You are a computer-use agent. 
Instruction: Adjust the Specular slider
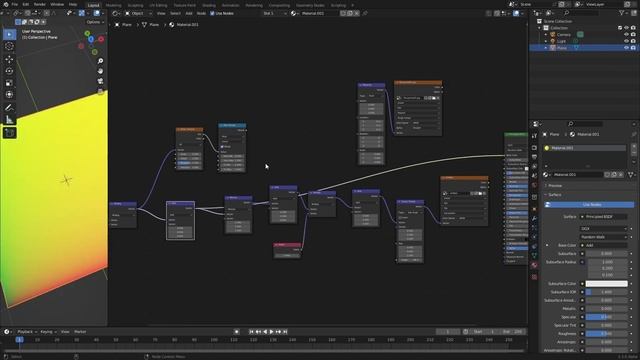pyautogui.click(x=607, y=317)
